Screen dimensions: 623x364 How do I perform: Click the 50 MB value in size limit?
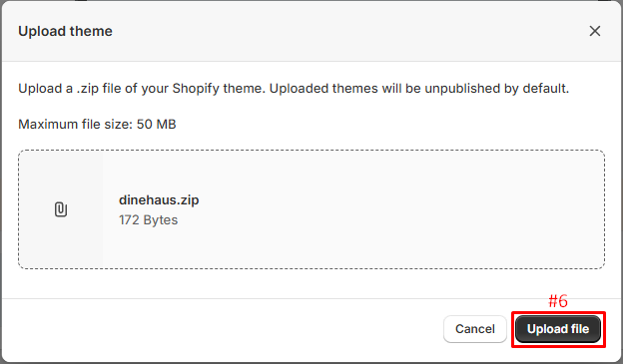tap(156, 125)
